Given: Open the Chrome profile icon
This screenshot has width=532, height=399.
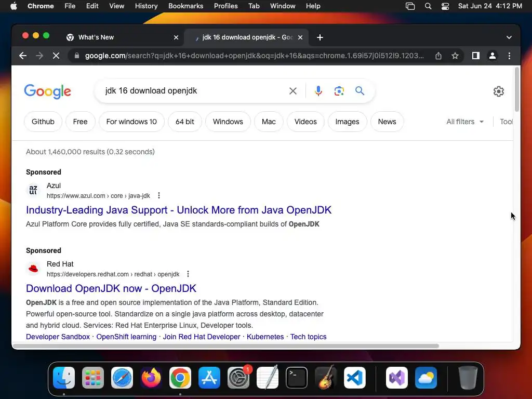Looking at the screenshot, I should pyautogui.click(x=493, y=56).
